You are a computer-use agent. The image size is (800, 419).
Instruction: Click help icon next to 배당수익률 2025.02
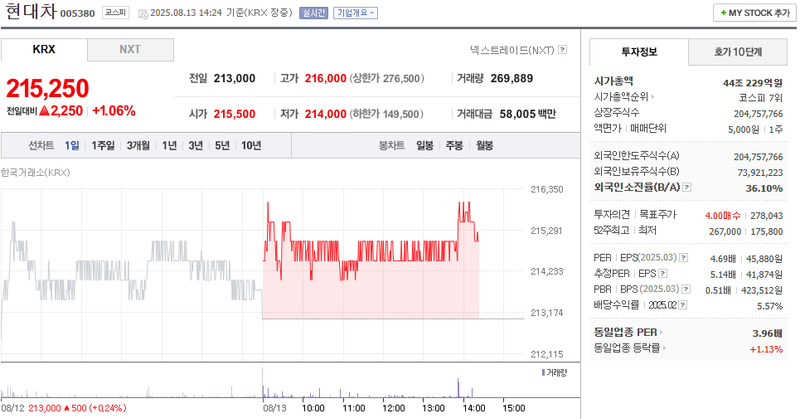click(x=683, y=305)
